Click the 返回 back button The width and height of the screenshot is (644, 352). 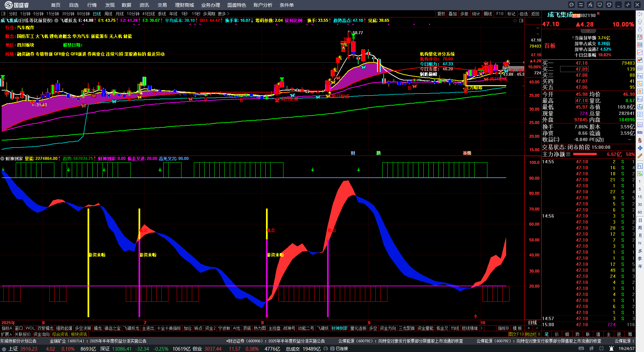point(535,14)
